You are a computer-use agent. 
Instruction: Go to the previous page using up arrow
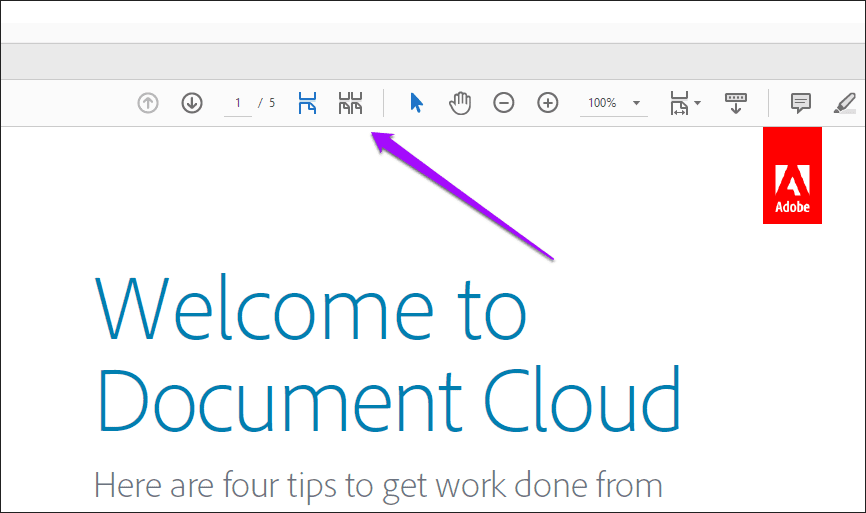click(x=148, y=103)
